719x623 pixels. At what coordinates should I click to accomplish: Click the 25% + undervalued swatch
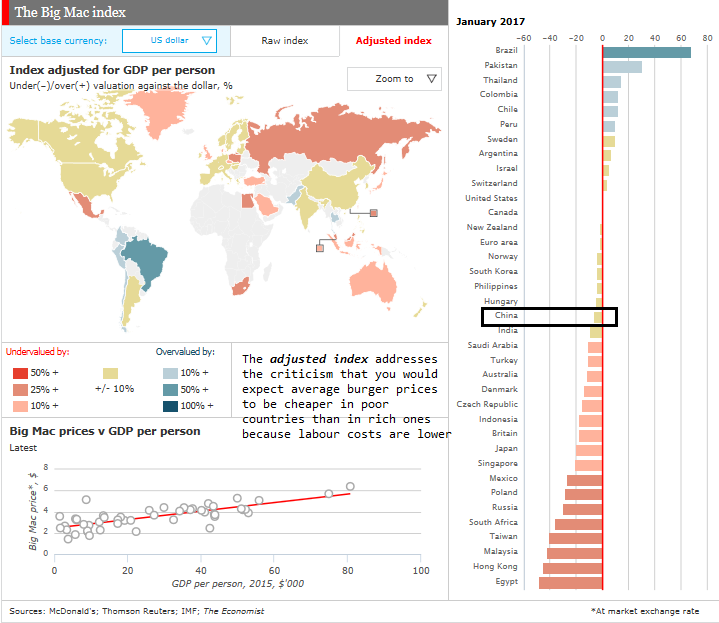click(20, 390)
